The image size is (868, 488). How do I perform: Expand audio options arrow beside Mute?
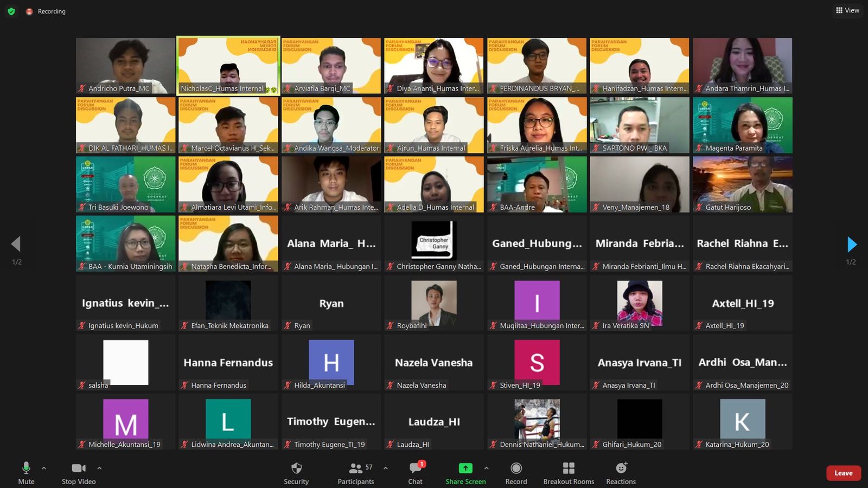click(x=44, y=468)
